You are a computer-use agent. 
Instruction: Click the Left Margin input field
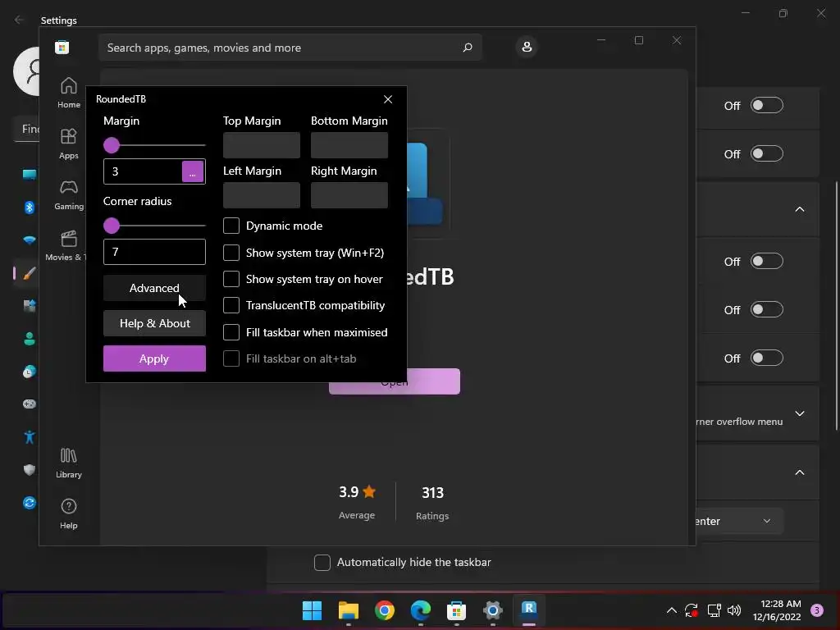coord(262,195)
